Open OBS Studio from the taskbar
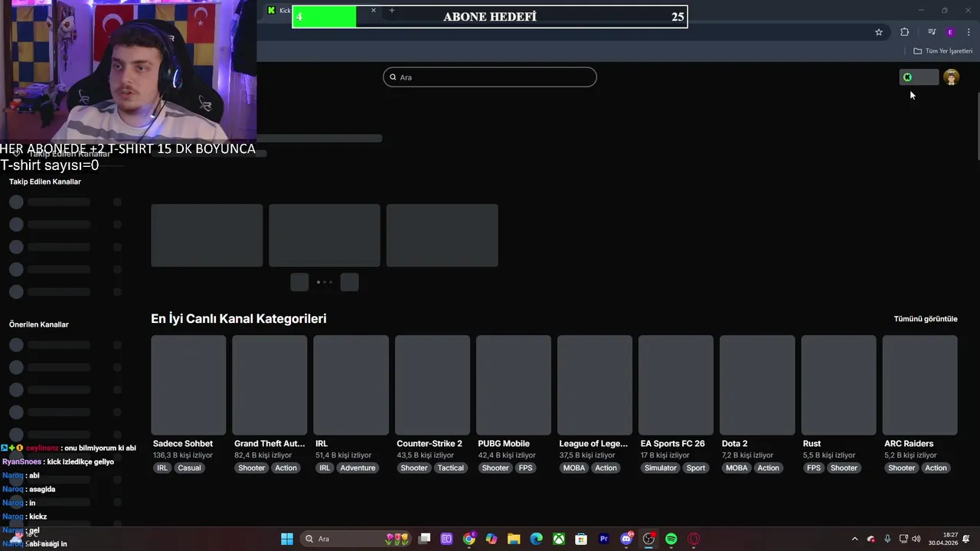 649,540
